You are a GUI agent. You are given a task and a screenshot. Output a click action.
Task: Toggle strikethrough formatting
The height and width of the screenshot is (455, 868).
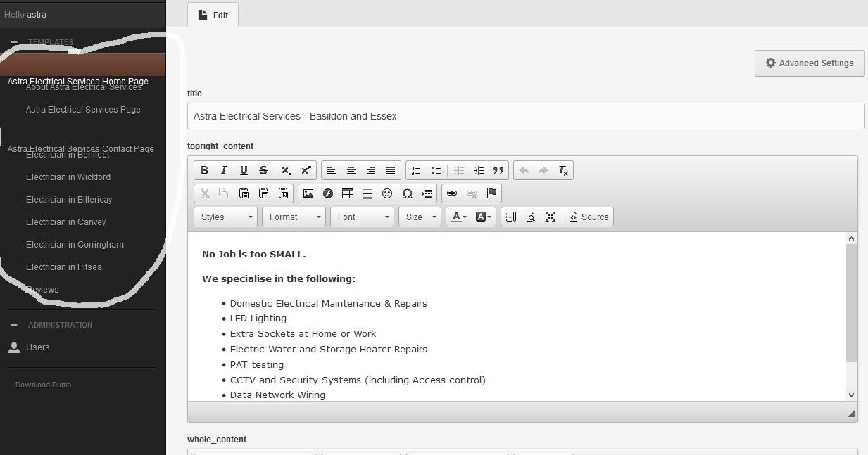(263, 170)
